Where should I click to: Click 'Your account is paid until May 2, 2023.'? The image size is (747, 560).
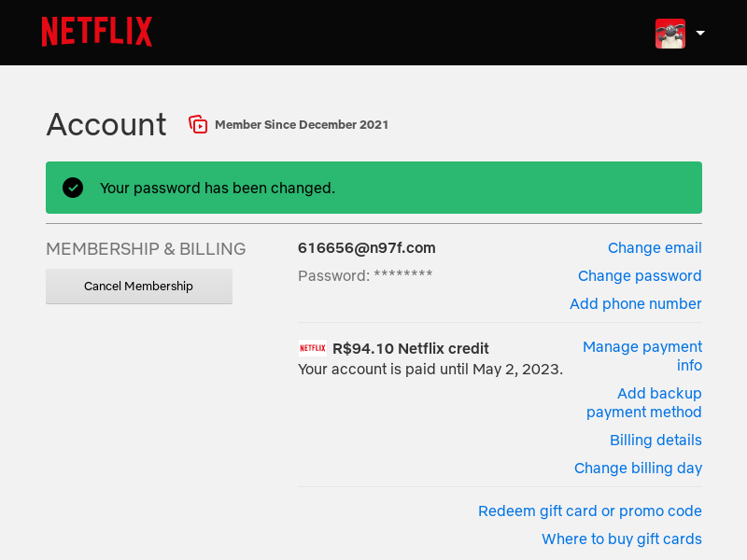[x=430, y=370]
